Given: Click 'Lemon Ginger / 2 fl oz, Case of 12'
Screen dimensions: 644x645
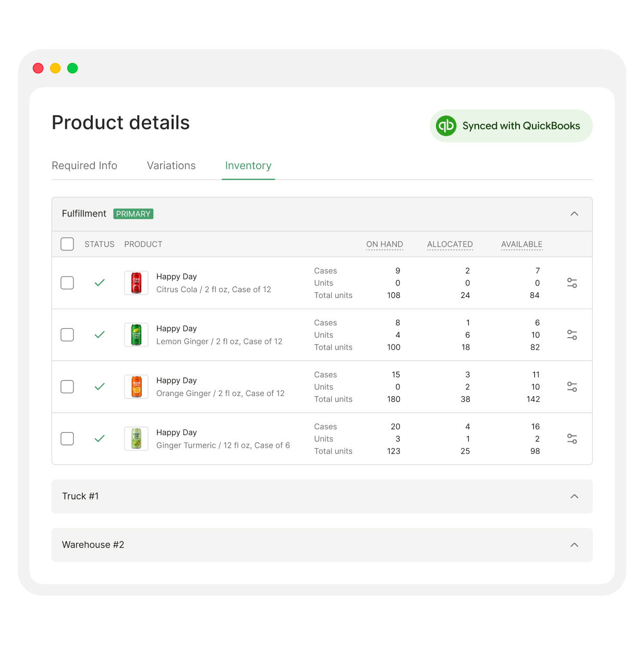Looking at the screenshot, I should click(x=220, y=341).
